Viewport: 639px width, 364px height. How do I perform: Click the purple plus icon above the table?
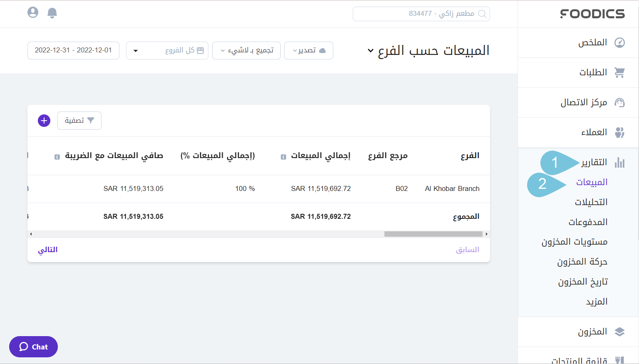(44, 121)
